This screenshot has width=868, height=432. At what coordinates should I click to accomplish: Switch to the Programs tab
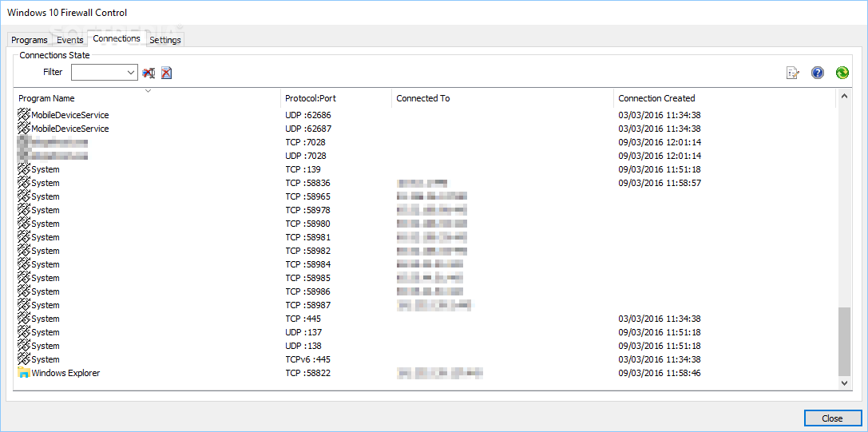pos(30,40)
